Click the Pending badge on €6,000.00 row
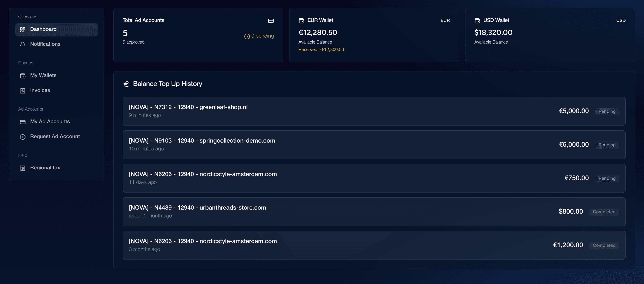 point(607,145)
